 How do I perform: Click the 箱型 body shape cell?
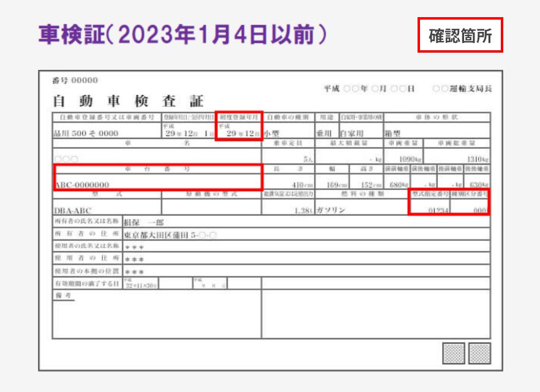[x=392, y=133]
